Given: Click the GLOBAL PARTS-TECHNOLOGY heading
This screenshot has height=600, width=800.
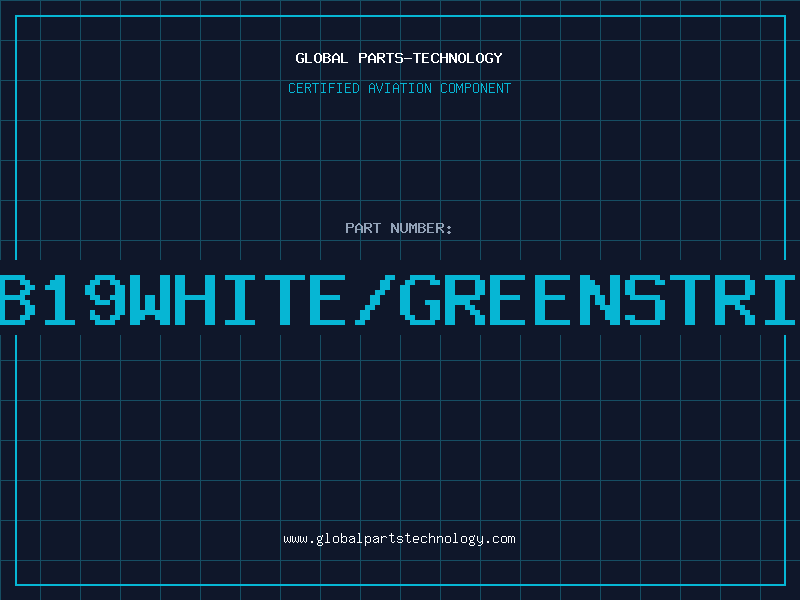Looking at the screenshot, I should [x=399, y=58].
